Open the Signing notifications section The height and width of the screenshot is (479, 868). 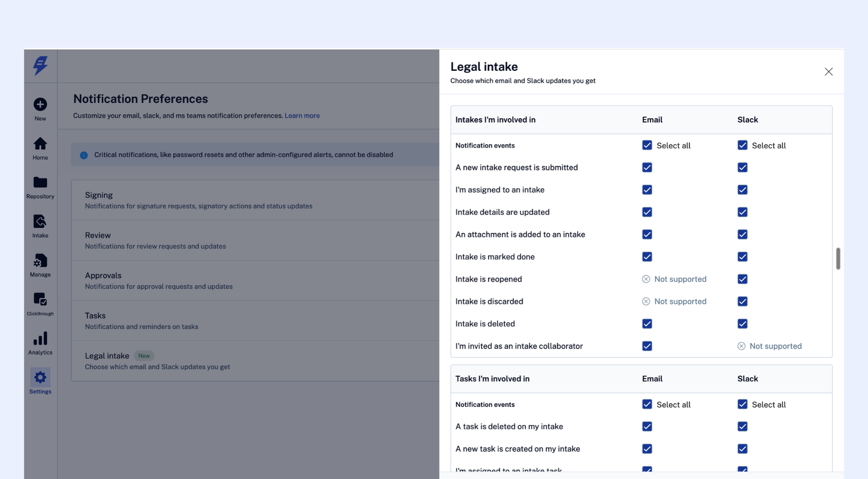[256, 200]
